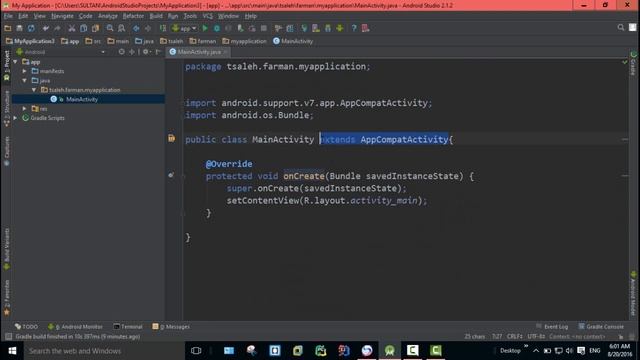
Task: Click the class gutter icon beside MainActivity
Action: point(171,138)
